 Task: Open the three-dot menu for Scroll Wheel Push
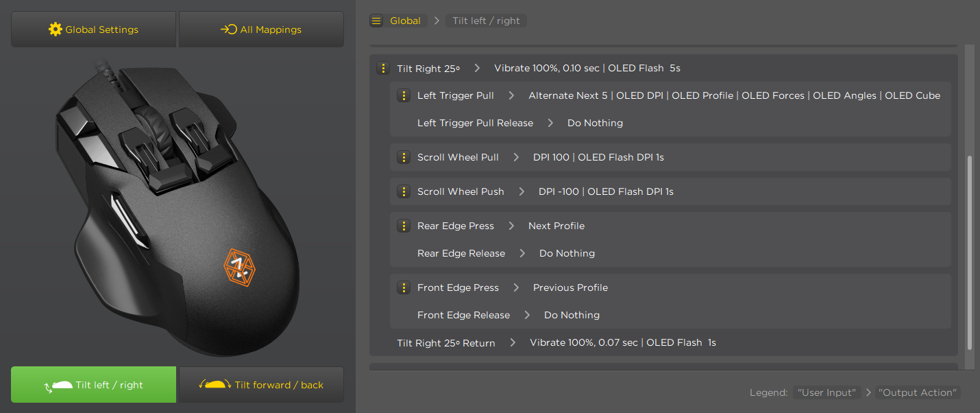point(404,192)
